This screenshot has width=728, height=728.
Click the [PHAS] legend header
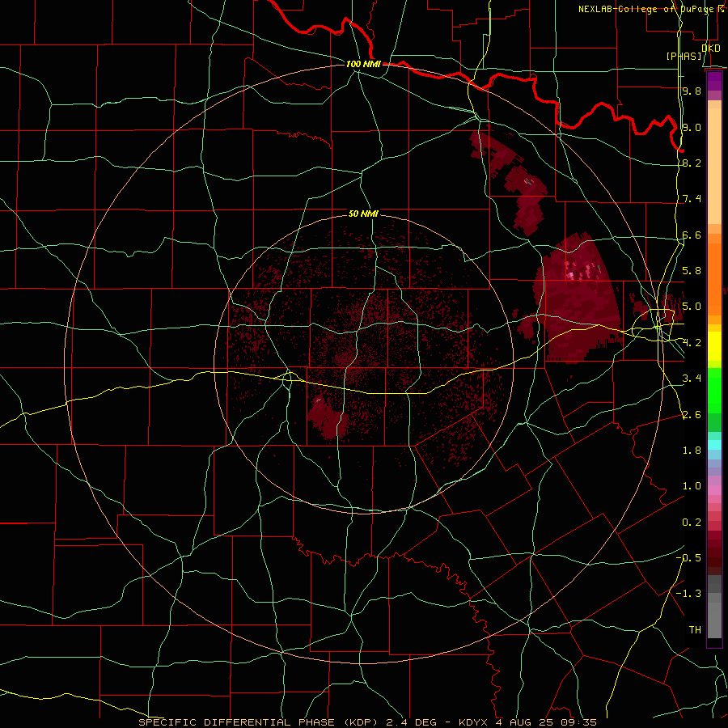point(684,56)
